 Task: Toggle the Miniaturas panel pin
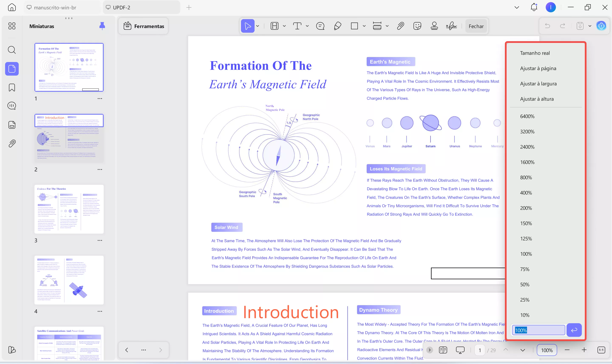click(x=102, y=26)
